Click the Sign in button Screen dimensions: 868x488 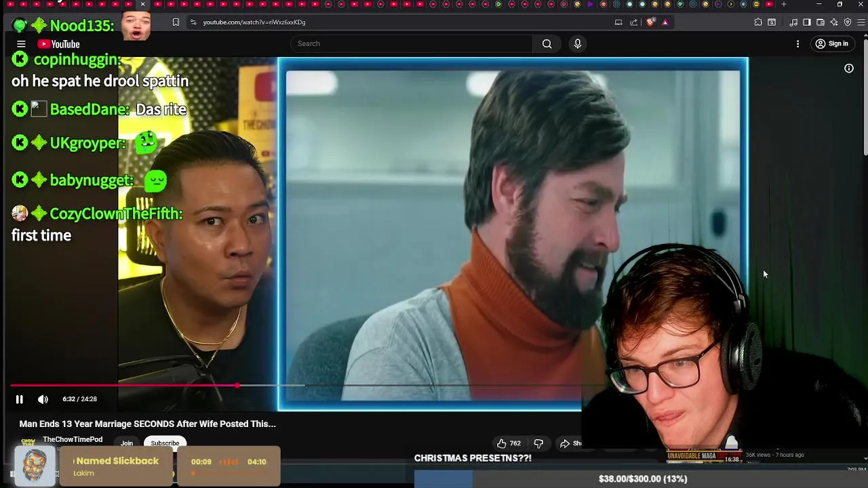832,44
